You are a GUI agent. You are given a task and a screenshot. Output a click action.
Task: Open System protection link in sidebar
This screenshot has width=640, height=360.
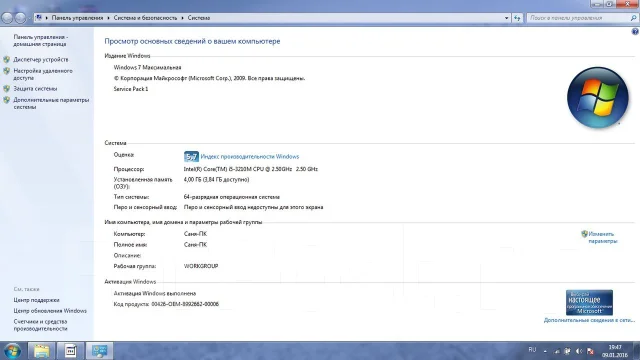pos(35,89)
